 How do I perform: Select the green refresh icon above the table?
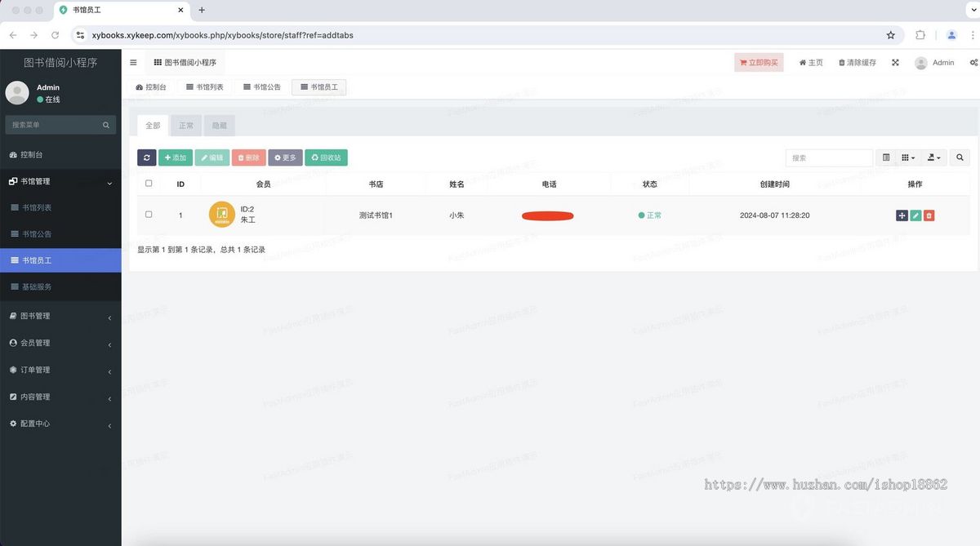tap(147, 157)
